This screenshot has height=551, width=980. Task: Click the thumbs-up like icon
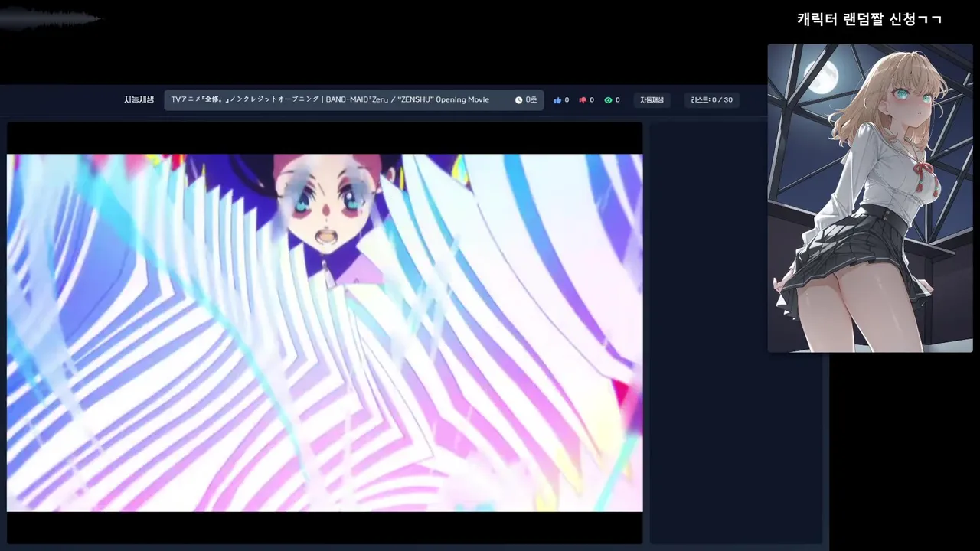(557, 100)
